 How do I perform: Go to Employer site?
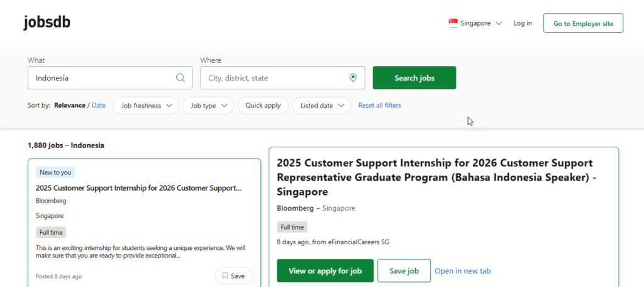click(583, 23)
